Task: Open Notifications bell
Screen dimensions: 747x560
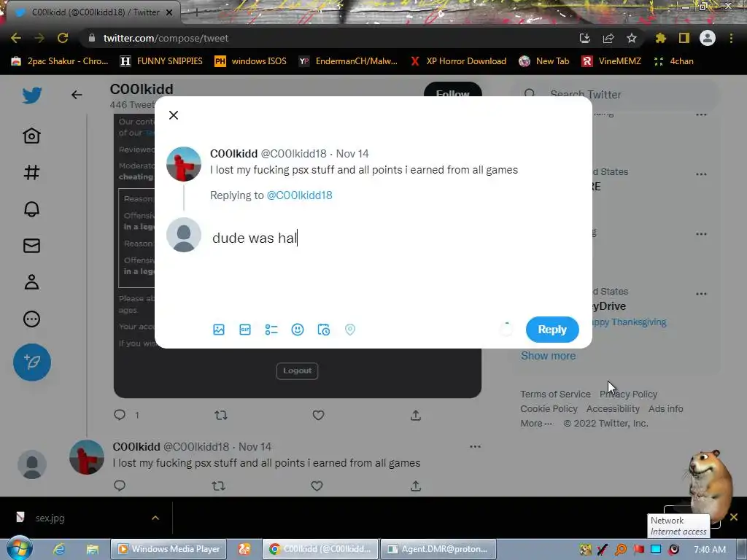Action: point(32,209)
